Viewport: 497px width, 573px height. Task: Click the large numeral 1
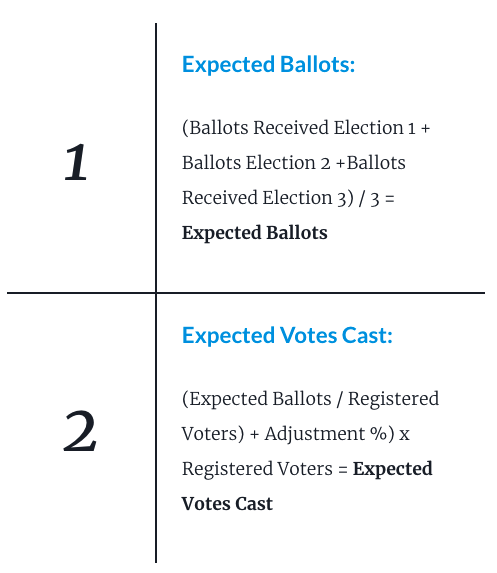tap(76, 162)
